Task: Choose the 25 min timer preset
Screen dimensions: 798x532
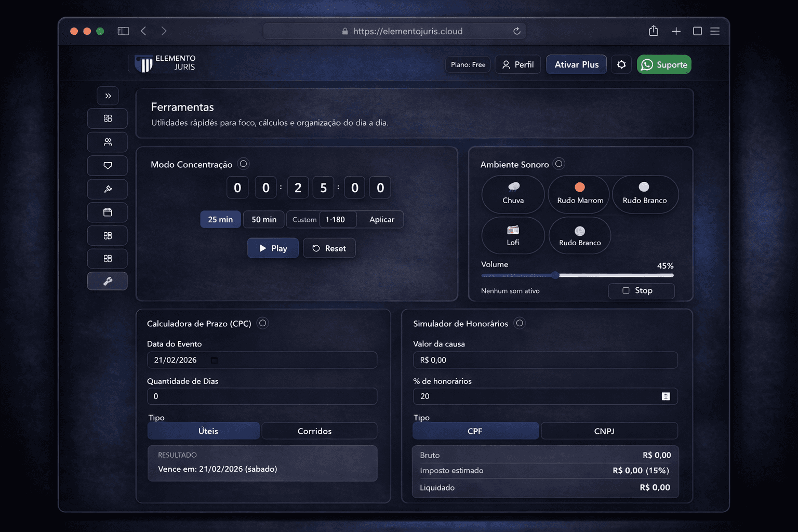Action: coord(220,219)
